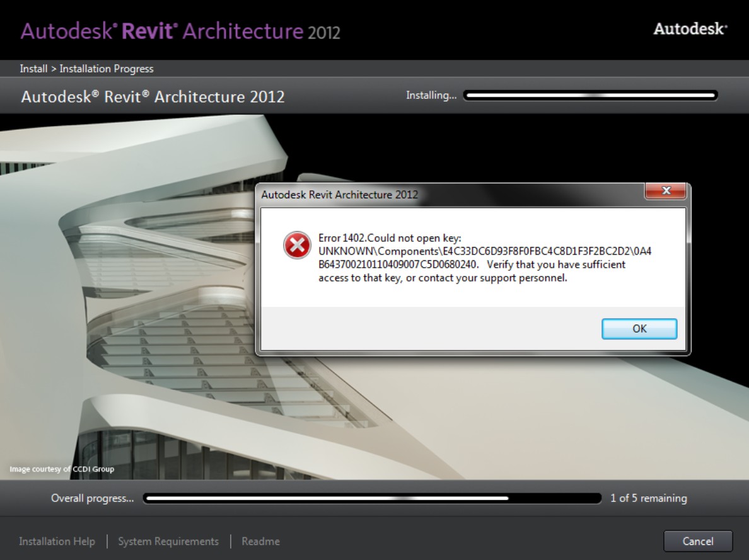Click the Autodesk Revit Architecture 2012 header title
This screenshot has height=560, width=749.
[180, 31]
